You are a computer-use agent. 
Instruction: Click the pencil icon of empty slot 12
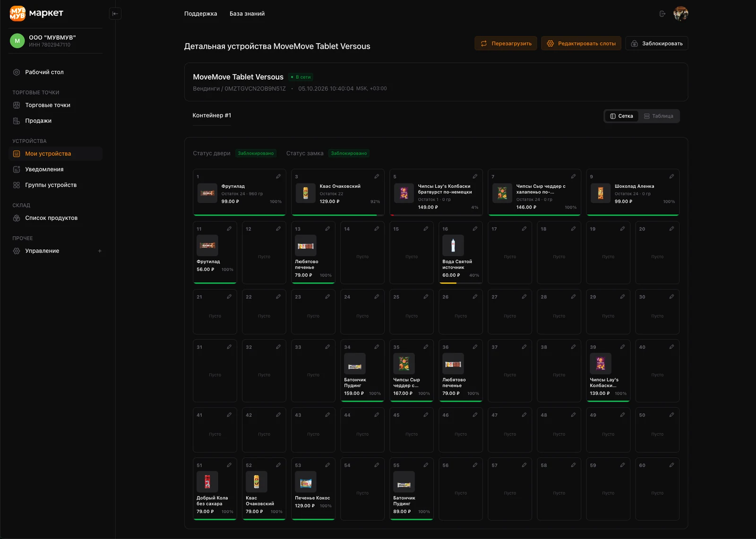coord(278,229)
